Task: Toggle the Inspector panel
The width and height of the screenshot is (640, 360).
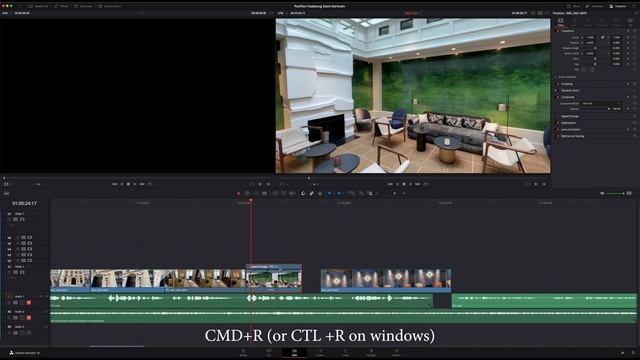Action: click(618, 6)
